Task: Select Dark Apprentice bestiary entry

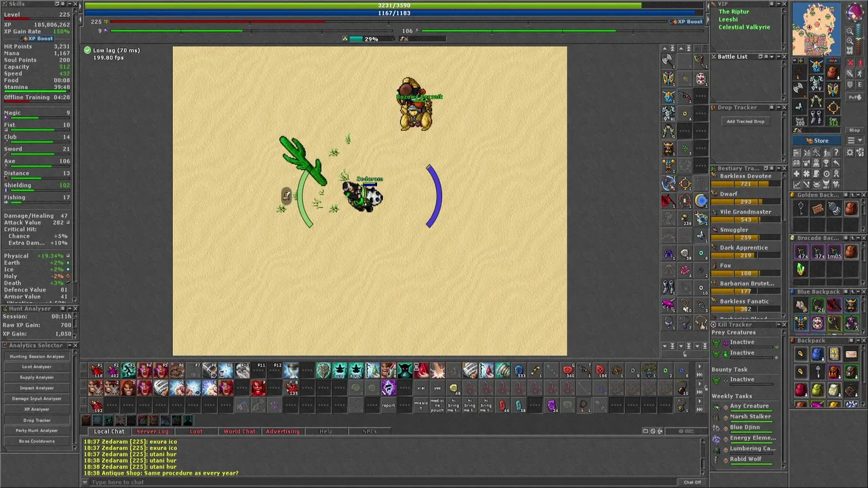Action: 744,251
